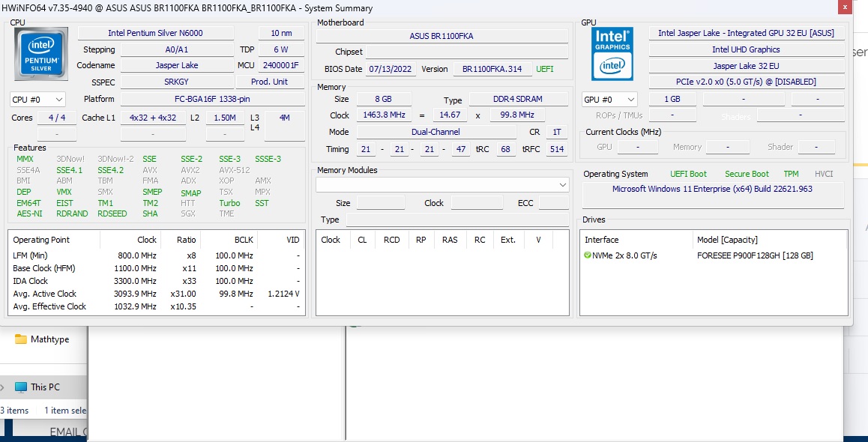Click the ASUS BR1100FKA motherboard field

click(441, 36)
